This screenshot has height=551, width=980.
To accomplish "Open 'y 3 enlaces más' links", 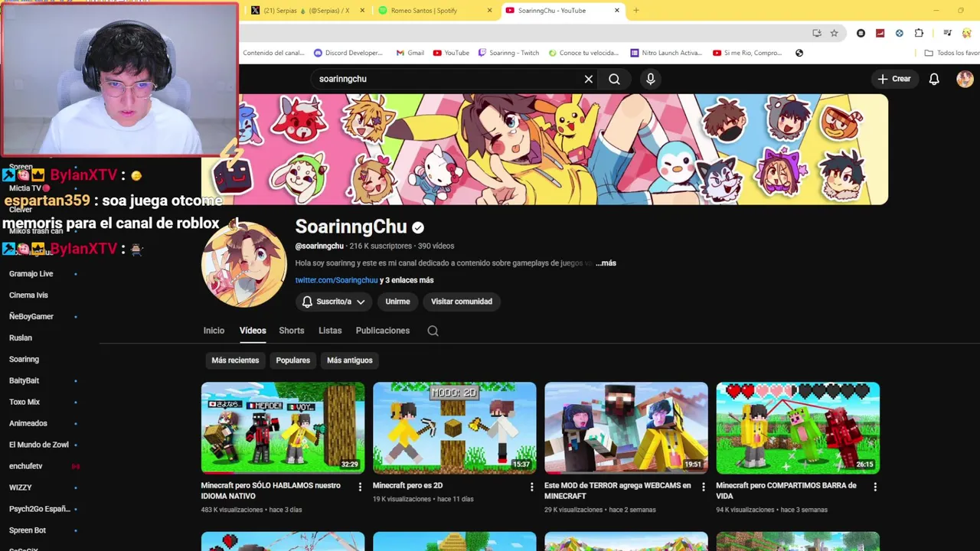I will (407, 280).
